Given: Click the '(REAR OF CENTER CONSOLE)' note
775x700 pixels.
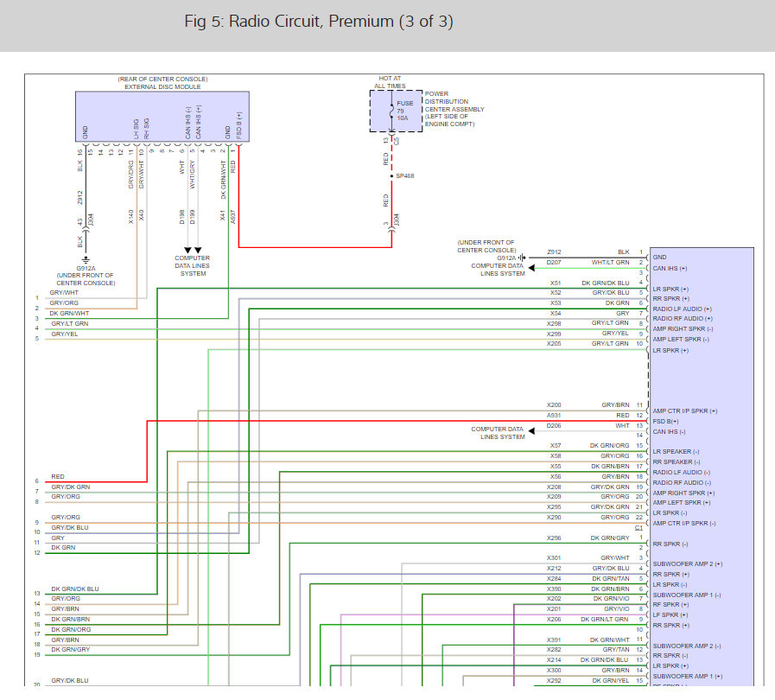Looking at the screenshot, I should point(162,80).
